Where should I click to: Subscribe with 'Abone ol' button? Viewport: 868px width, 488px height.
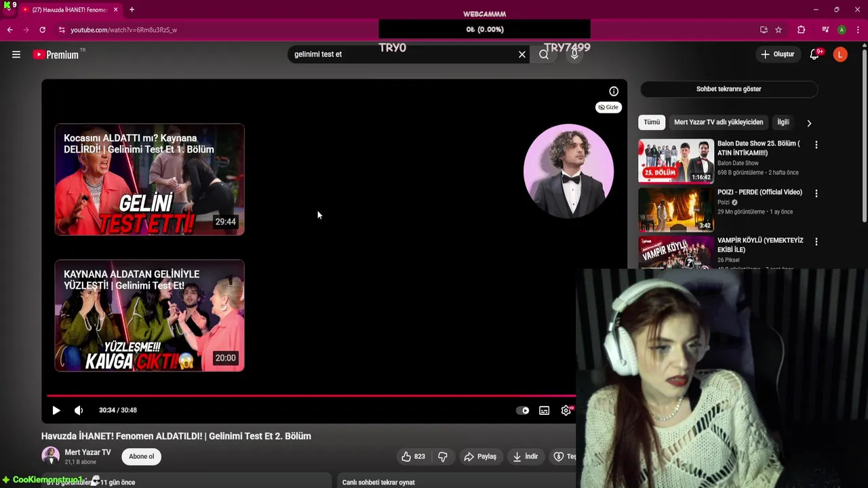tap(142, 456)
